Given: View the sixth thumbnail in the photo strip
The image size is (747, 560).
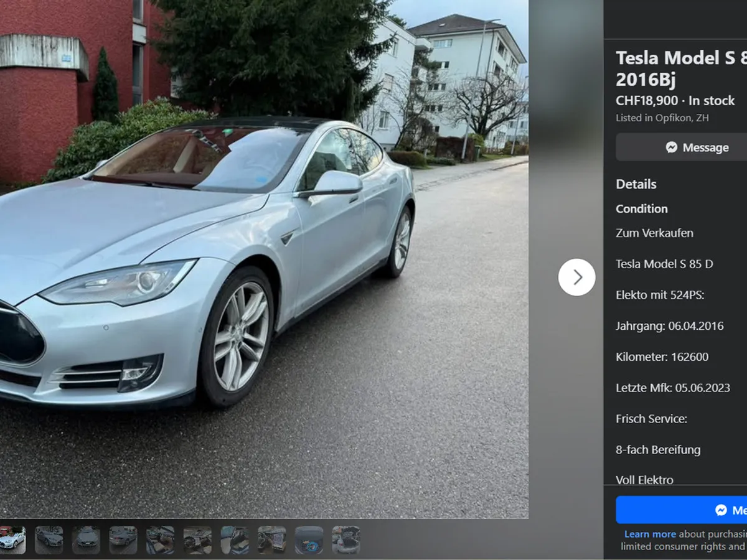Looking at the screenshot, I should 197,539.
